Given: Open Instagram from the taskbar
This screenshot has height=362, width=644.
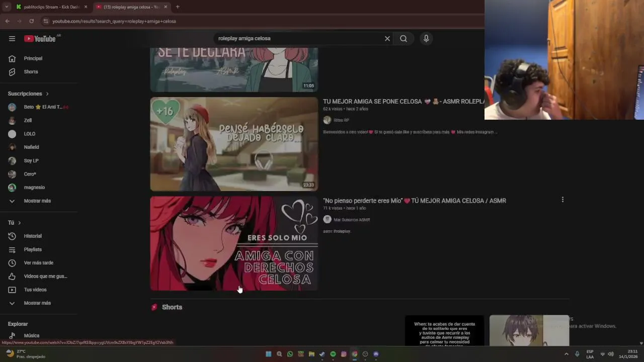Looking at the screenshot, I should tap(344, 354).
